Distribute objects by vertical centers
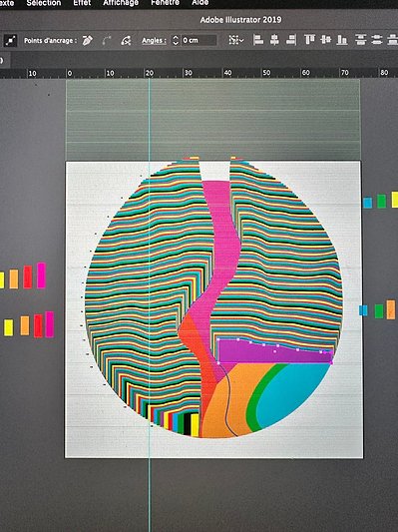 click(x=377, y=40)
